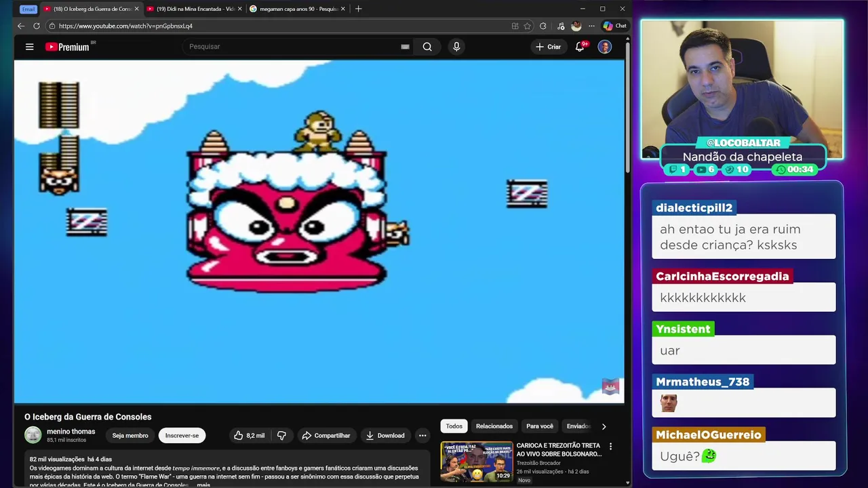Bookmark this page with the star icon

(x=527, y=26)
